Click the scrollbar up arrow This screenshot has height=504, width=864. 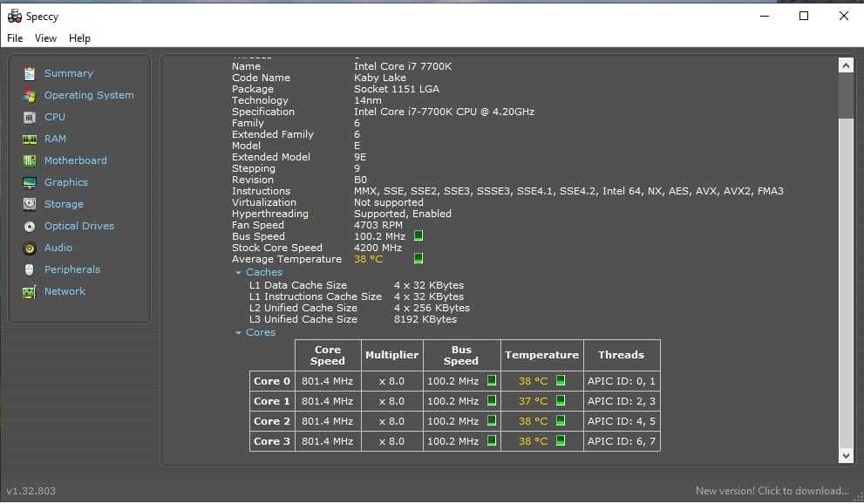click(x=846, y=66)
